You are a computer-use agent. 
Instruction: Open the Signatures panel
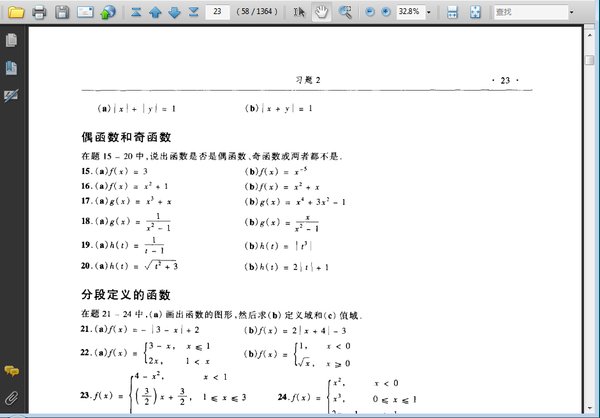[x=11, y=96]
